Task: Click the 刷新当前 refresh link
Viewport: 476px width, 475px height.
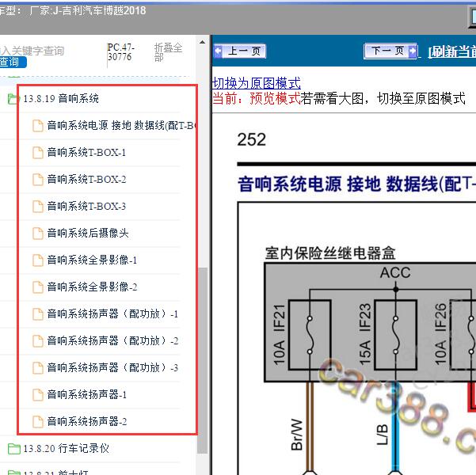Action: pos(451,52)
